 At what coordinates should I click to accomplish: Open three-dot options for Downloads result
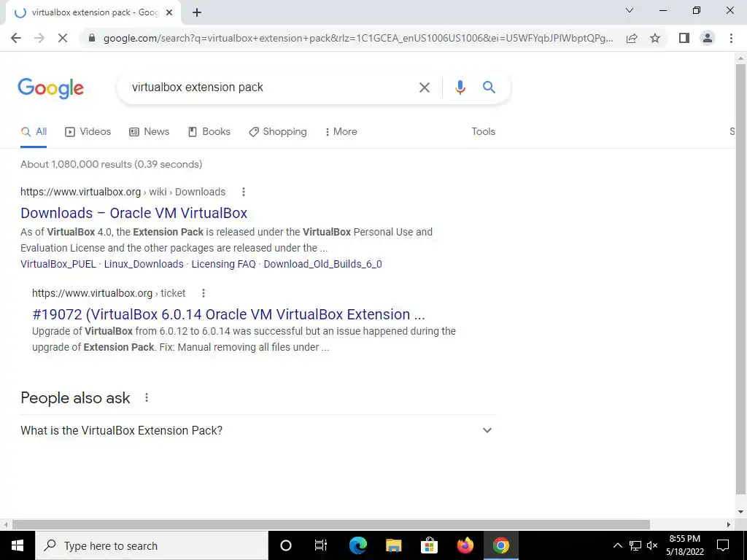coord(244,192)
